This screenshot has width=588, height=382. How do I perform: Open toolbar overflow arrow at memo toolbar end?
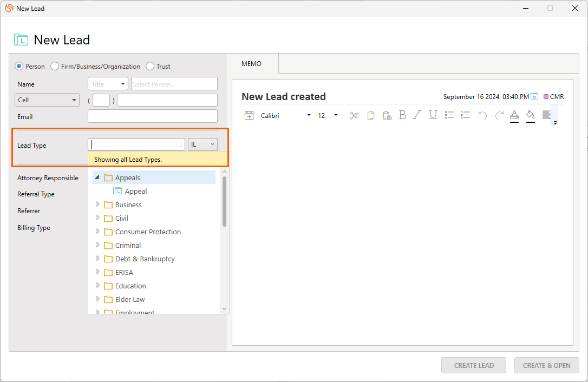coord(555,123)
